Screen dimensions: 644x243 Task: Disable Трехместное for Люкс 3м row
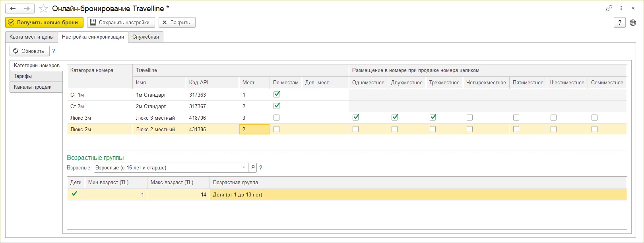(433, 117)
